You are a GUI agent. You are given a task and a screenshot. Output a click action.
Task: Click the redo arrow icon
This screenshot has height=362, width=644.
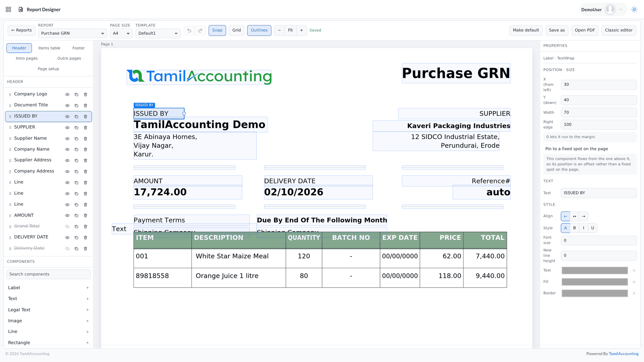(x=200, y=31)
